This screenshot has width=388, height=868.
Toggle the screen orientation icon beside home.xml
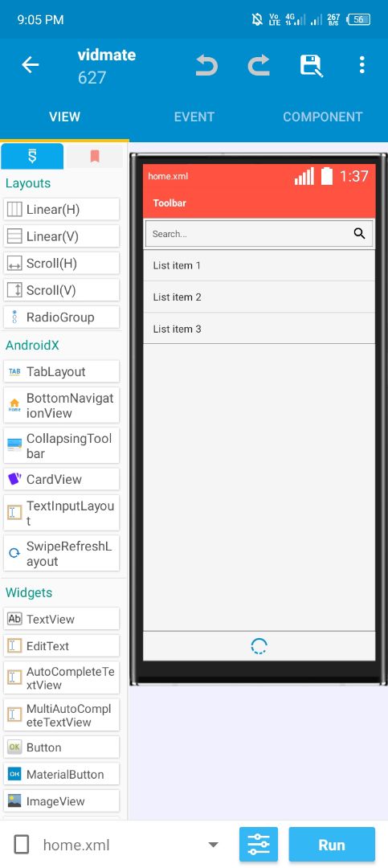click(x=22, y=845)
